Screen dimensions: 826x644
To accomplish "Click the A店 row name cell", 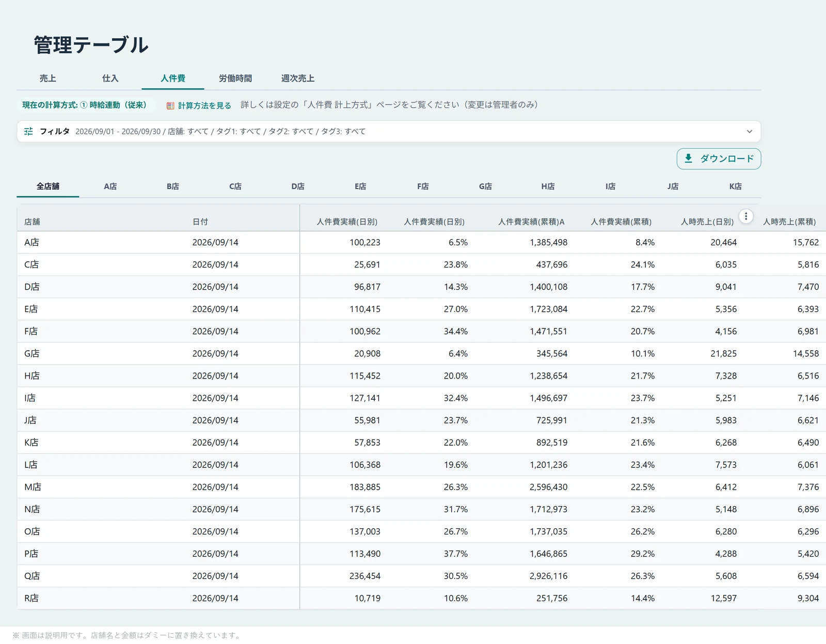I will 31,242.
